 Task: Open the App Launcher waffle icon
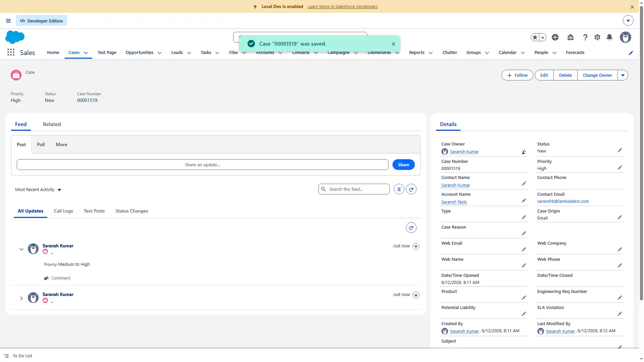pyautogui.click(x=11, y=52)
